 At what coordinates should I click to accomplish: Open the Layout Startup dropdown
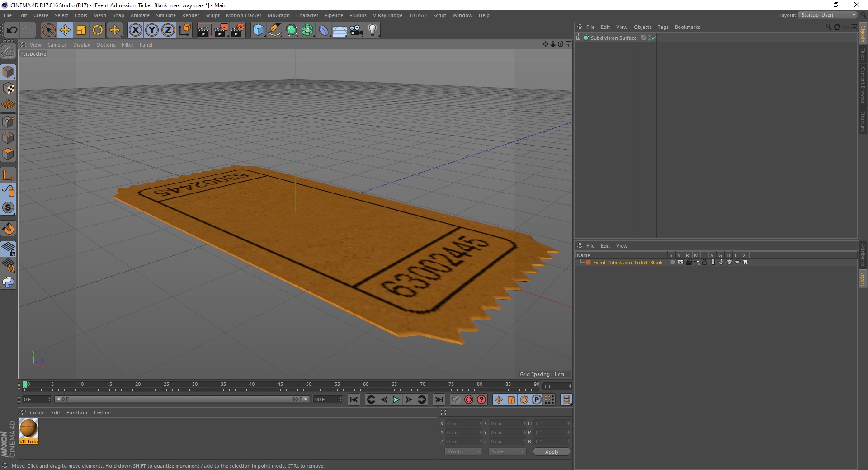pyautogui.click(x=828, y=15)
